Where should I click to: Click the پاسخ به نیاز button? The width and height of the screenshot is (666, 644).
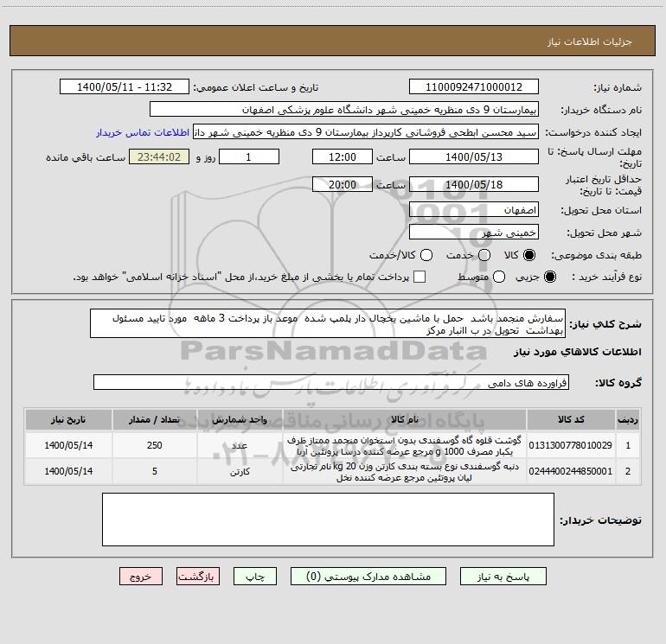(503, 577)
